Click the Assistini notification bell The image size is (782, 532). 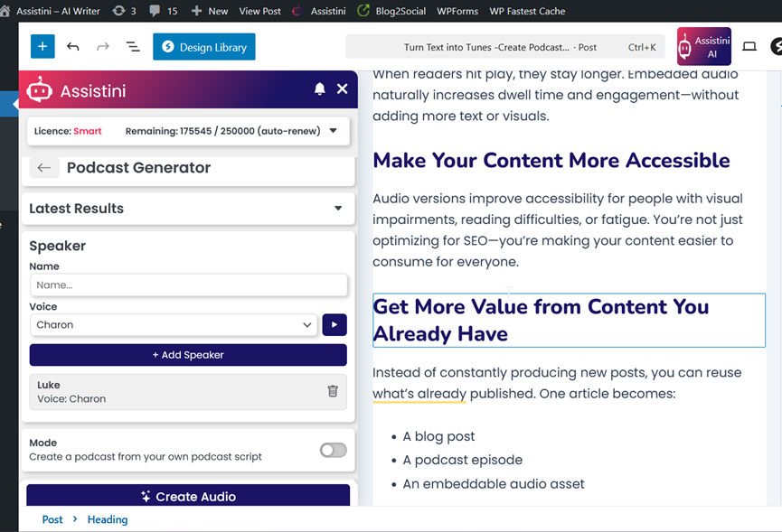click(319, 89)
